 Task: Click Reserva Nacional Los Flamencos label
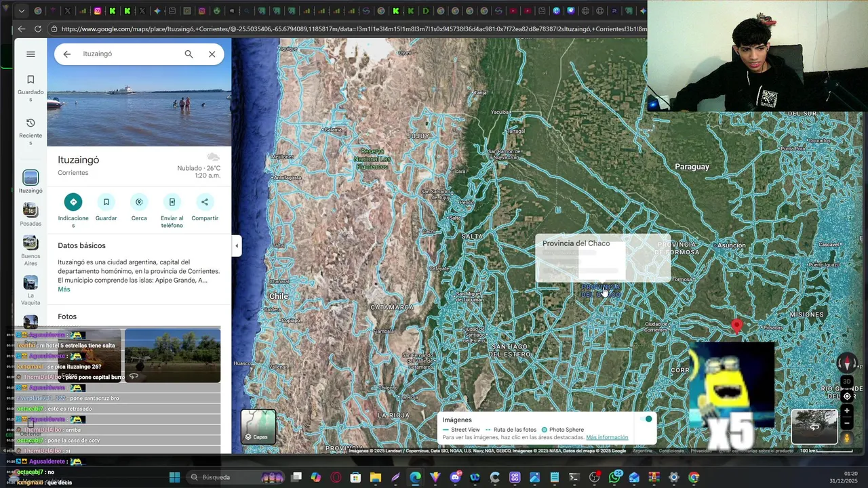tap(372, 159)
